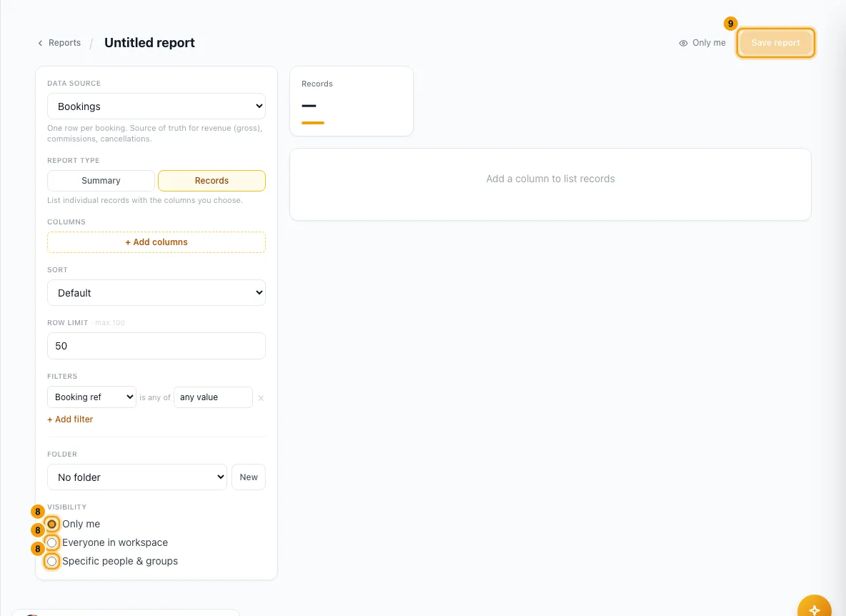Click the back chevron before Reports
Screen dimensions: 846x616
pos(40,43)
